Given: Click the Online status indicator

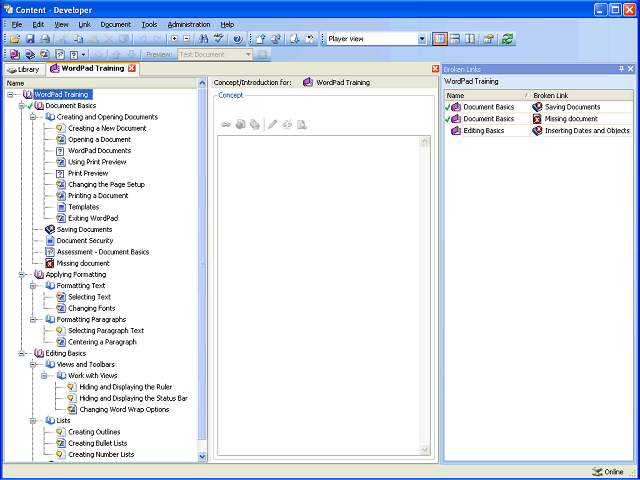Looking at the screenshot, I should tap(608, 472).
